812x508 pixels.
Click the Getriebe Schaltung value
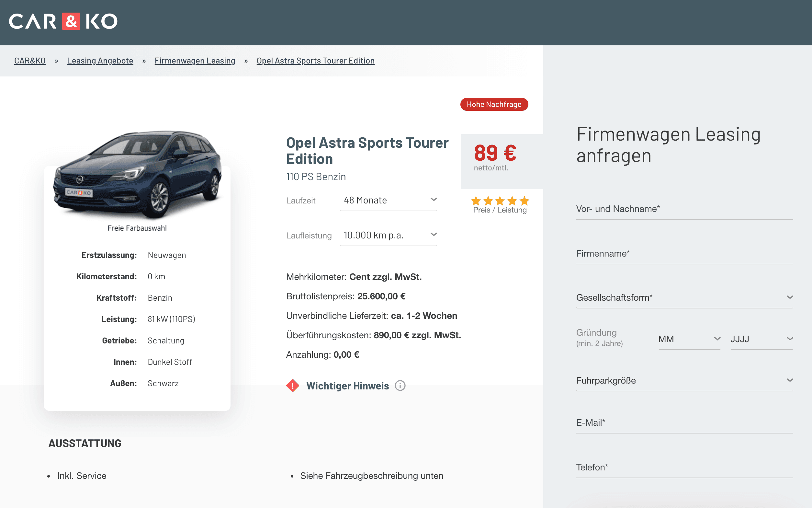pyautogui.click(x=166, y=341)
